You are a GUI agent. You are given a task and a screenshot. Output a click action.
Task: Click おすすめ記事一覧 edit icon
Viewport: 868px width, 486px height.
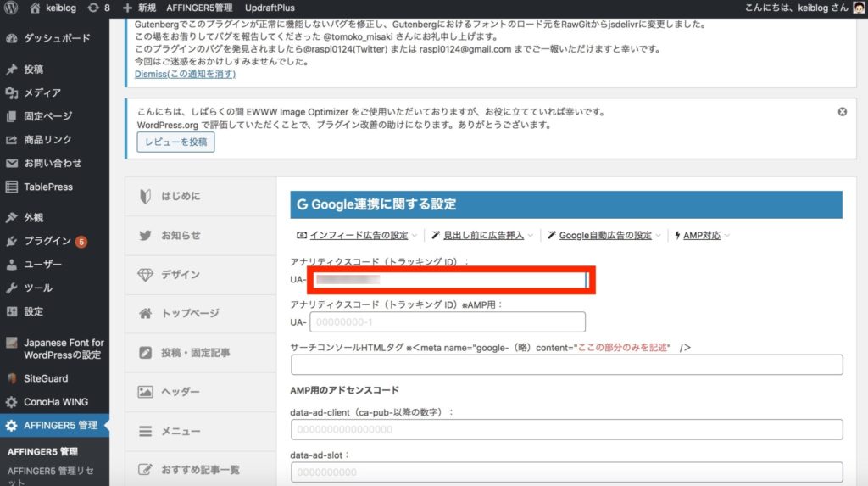coord(145,470)
